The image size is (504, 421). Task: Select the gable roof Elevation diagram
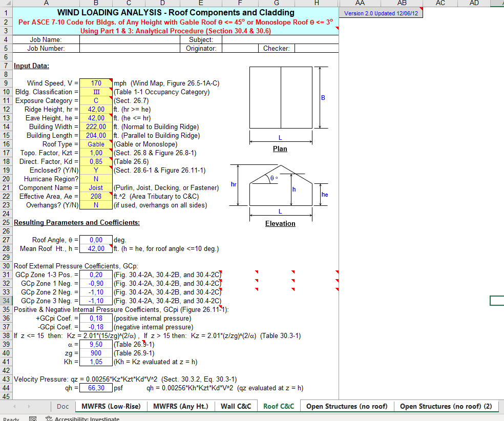[280, 188]
